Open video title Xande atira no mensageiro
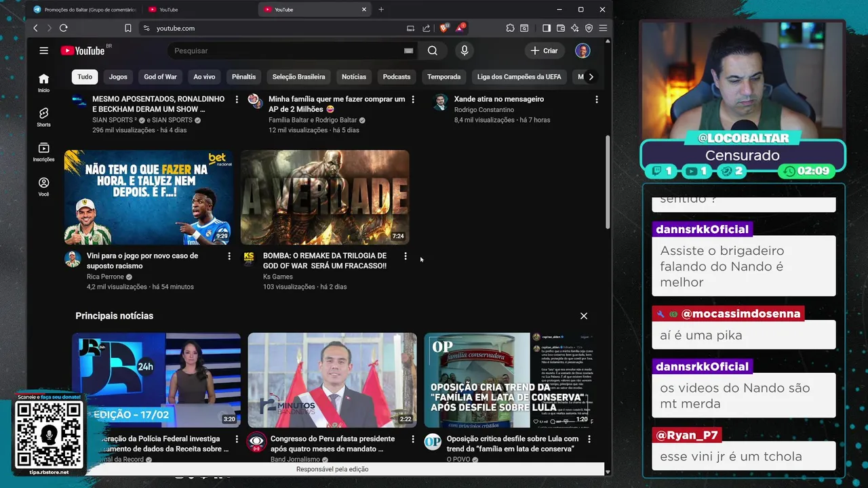868x488 pixels. (x=499, y=99)
